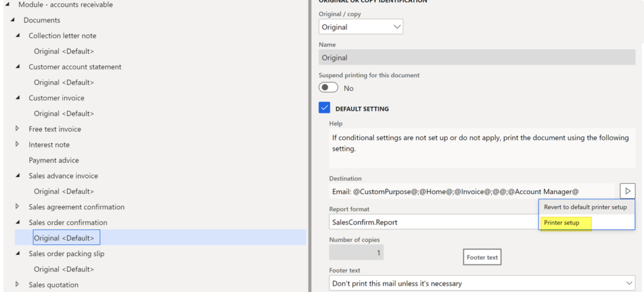
Task: Expand the Interest note node
Action: point(18,144)
